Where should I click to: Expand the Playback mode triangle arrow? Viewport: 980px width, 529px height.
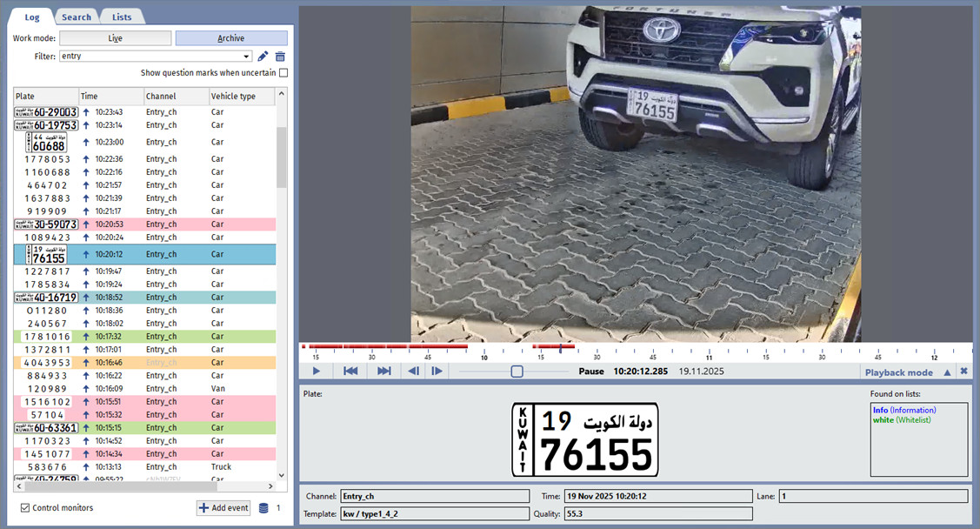[x=947, y=372]
